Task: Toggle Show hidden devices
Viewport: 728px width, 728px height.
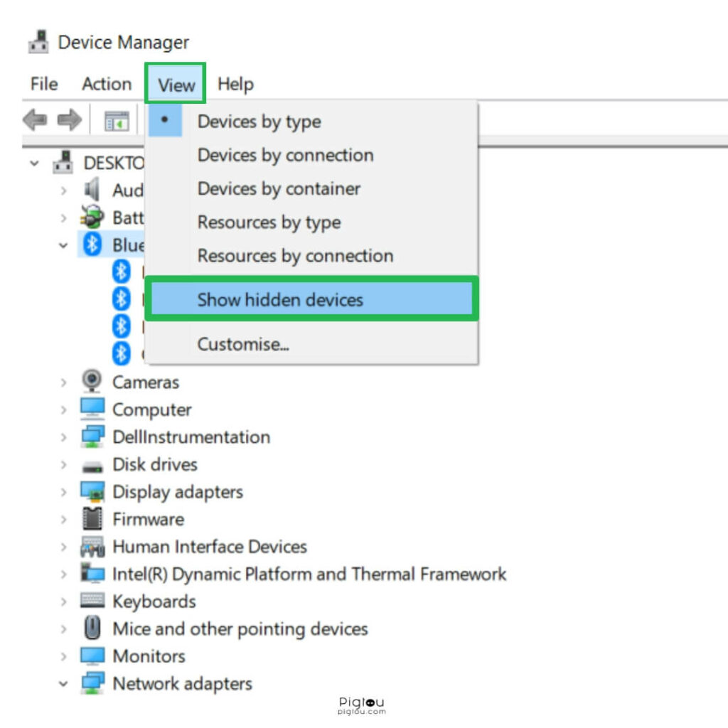Action: pyautogui.click(x=311, y=299)
